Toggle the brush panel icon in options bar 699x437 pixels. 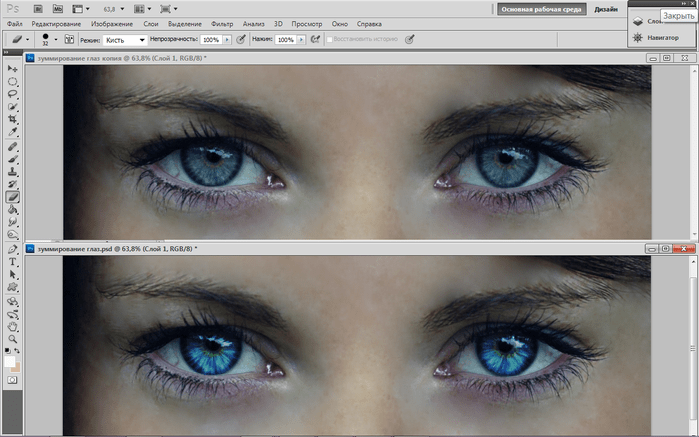click(x=69, y=39)
